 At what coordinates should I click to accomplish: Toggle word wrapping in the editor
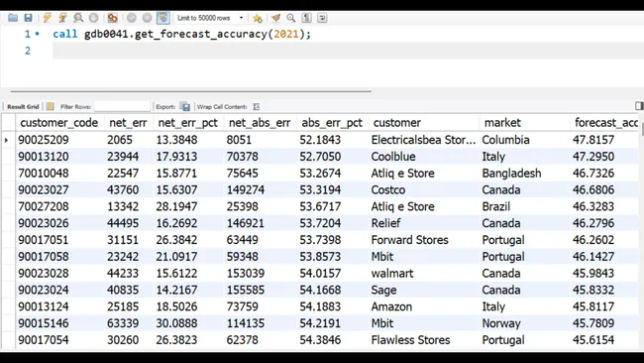tap(322, 18)
